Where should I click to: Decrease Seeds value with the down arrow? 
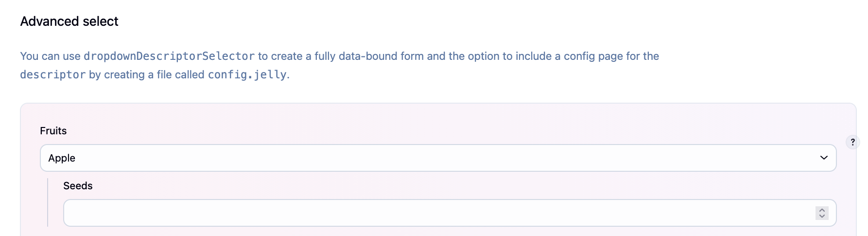[x=822, y=216]
